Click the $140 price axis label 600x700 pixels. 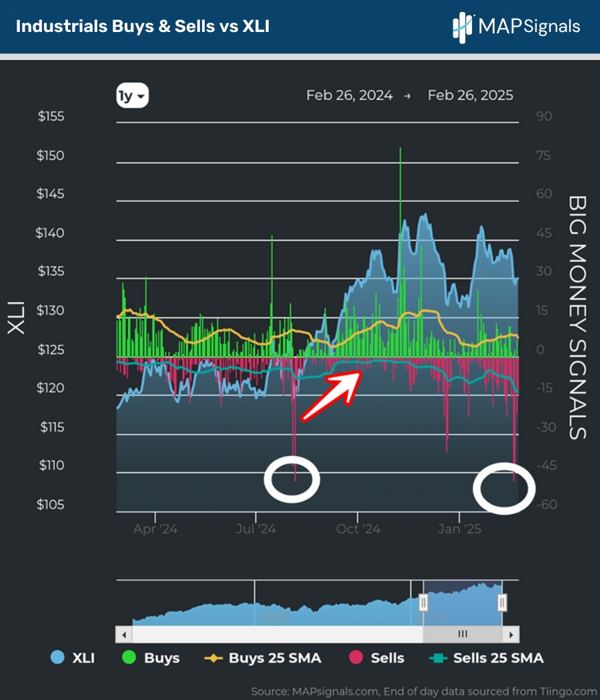[50, 233]
